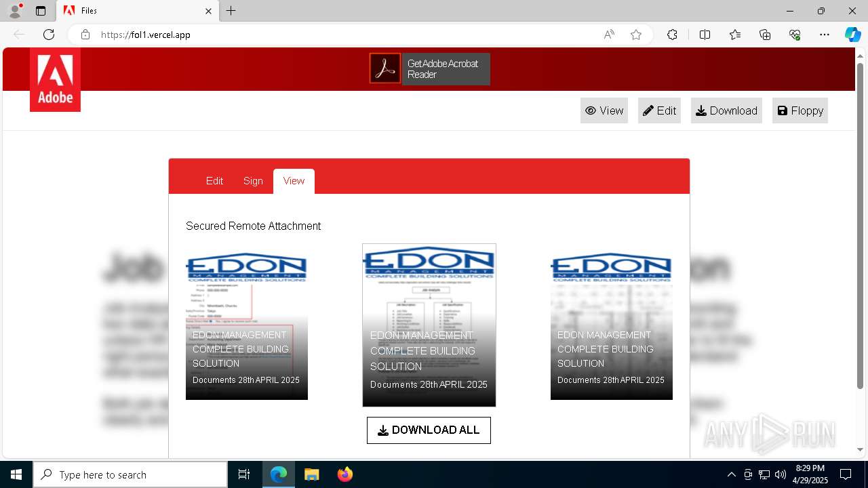
Task: Click the browser back arrow
Action: [x=19, y=35]
